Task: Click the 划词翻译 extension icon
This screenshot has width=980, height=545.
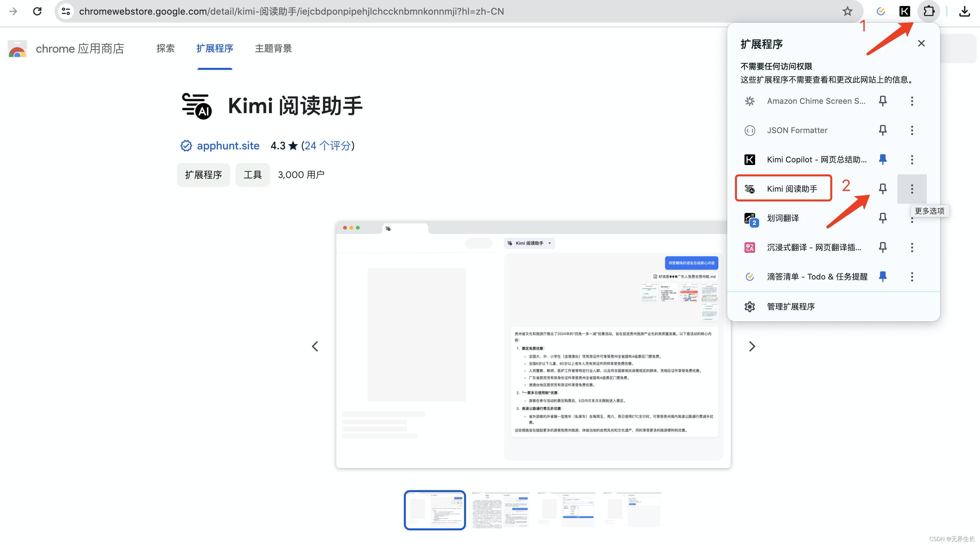Action: click(x=751, y=219)
